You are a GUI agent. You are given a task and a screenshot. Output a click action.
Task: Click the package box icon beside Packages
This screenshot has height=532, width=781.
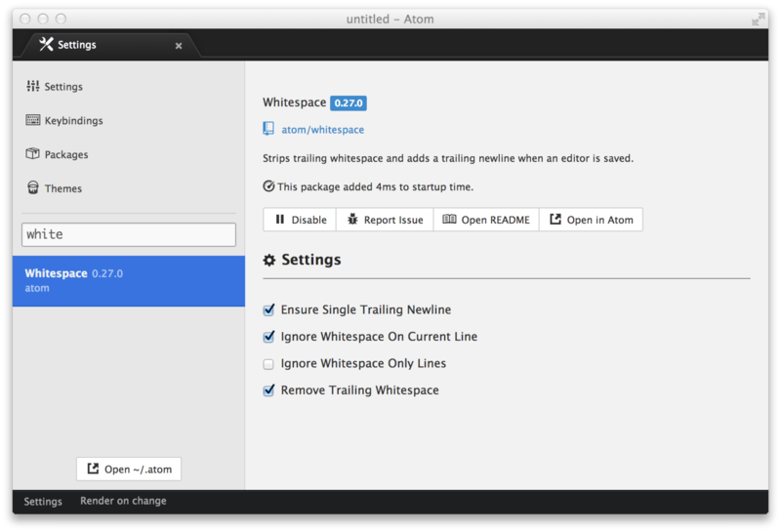[x=33, y=154]
